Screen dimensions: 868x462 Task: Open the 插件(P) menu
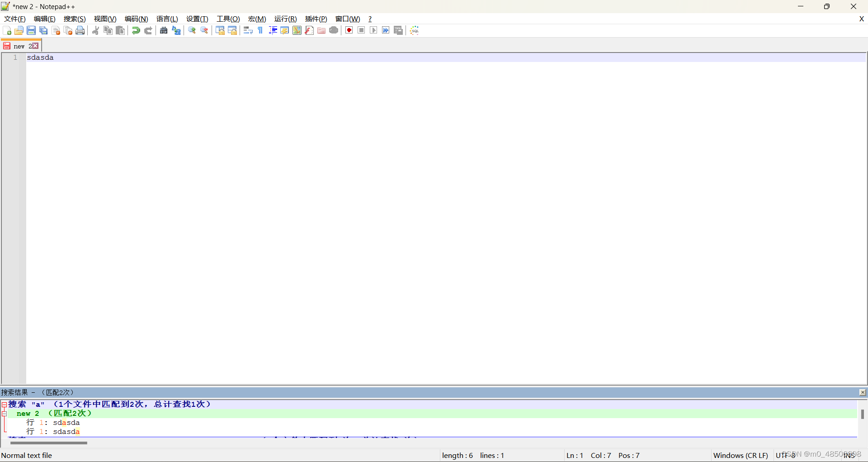[316, 19]
